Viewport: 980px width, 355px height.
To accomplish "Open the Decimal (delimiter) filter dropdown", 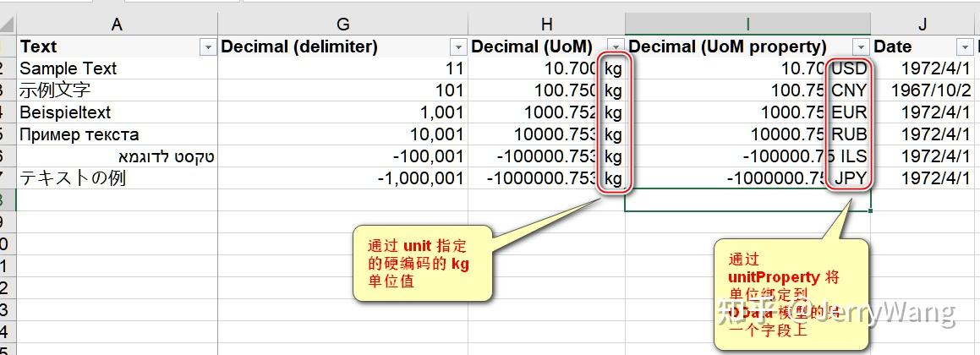I will tap(459, 47).
